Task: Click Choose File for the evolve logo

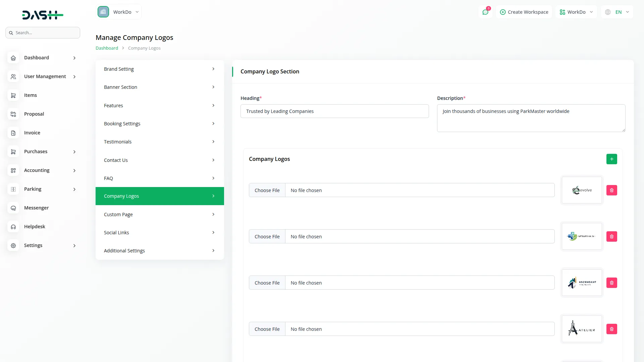Action: (x=267, y=190)
